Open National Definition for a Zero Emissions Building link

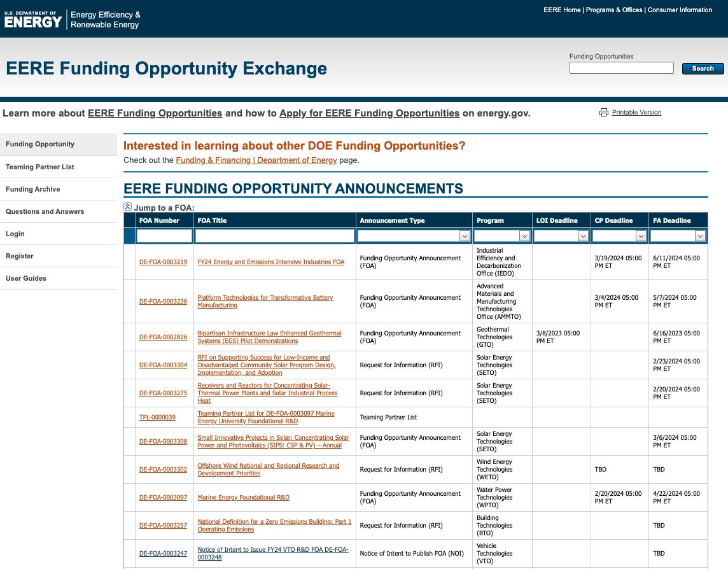coord(274,525)
